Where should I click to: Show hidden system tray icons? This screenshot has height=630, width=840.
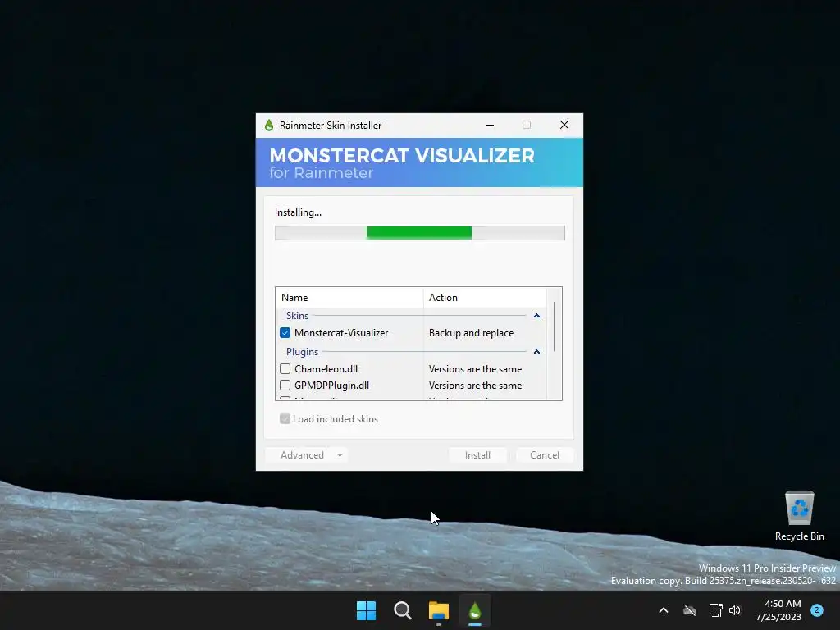[x=663, y=610]
